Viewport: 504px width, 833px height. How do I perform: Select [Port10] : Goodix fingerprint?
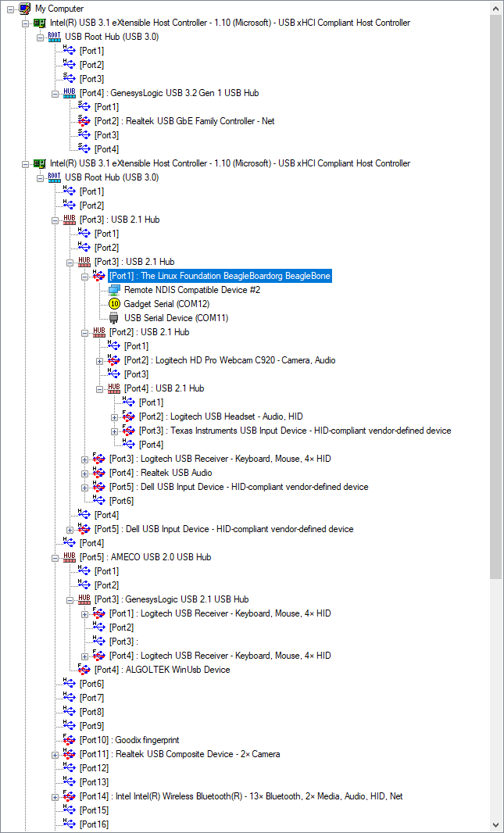click(129, 740)
